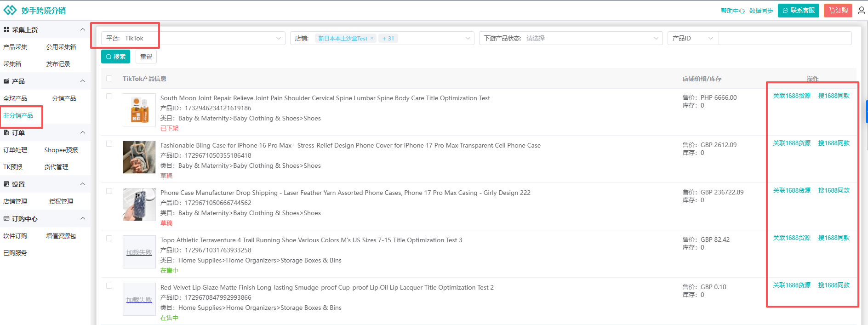Tick checkbox for Fashionable Bling Case product
This screenshot has width=868, height=325.
coord(109,144)
